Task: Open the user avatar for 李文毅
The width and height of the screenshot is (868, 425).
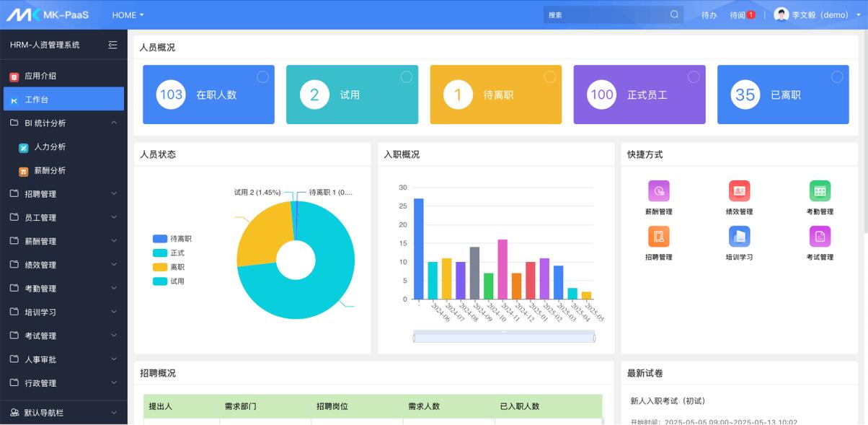Action: (781, 14)
